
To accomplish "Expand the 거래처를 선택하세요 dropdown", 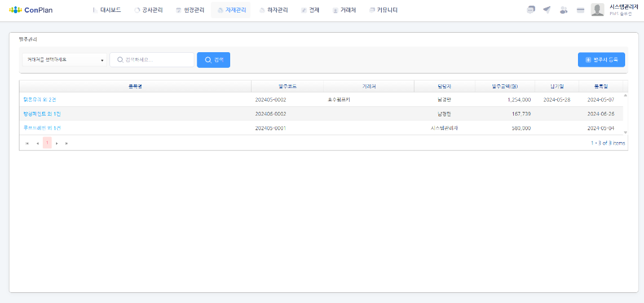I will [x=65, y=60].
